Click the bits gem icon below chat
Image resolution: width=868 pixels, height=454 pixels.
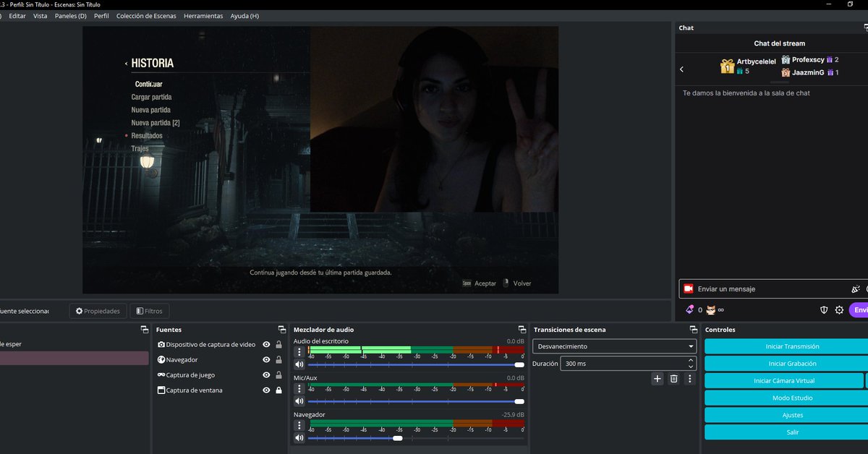coord(689,309)
